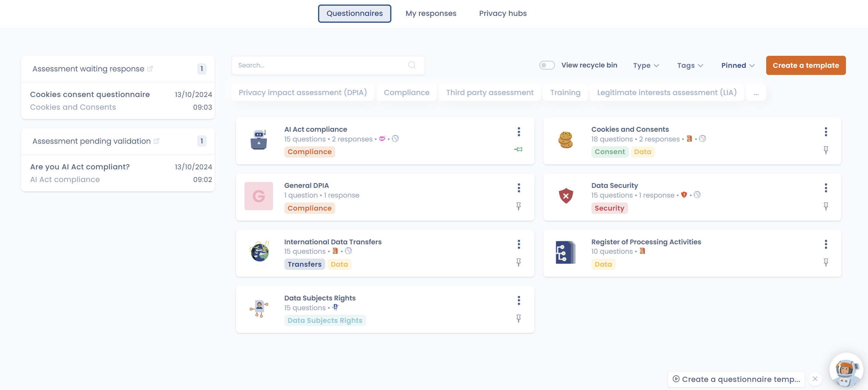Switch to the Privacy hubs tab
Screen dimensions: 868x390
pyautogui.click(x=502, y=13)
